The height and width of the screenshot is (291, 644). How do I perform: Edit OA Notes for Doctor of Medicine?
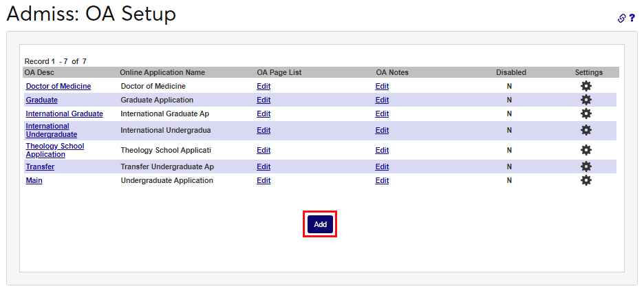click(382, 86)
